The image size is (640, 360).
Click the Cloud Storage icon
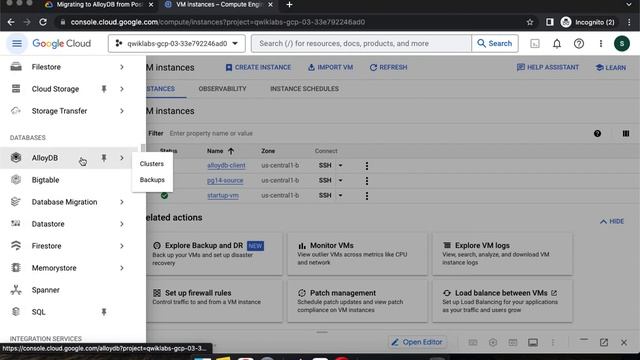[x=16, y=89]
